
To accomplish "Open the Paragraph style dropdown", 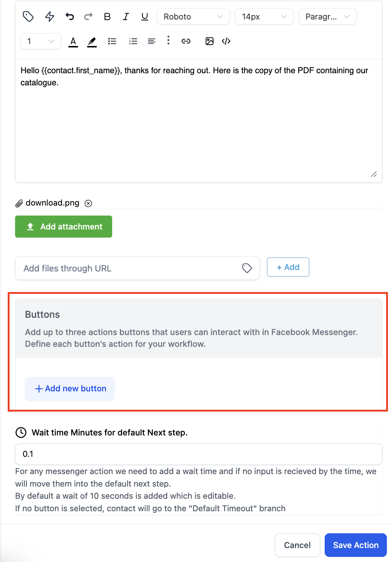I will coord(328,17).
